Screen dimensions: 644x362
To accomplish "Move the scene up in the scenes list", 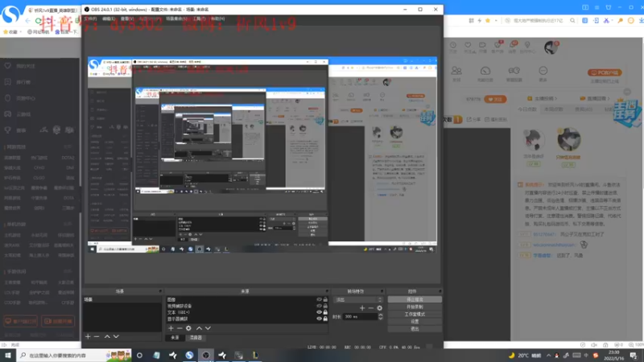I will point(107,336).
